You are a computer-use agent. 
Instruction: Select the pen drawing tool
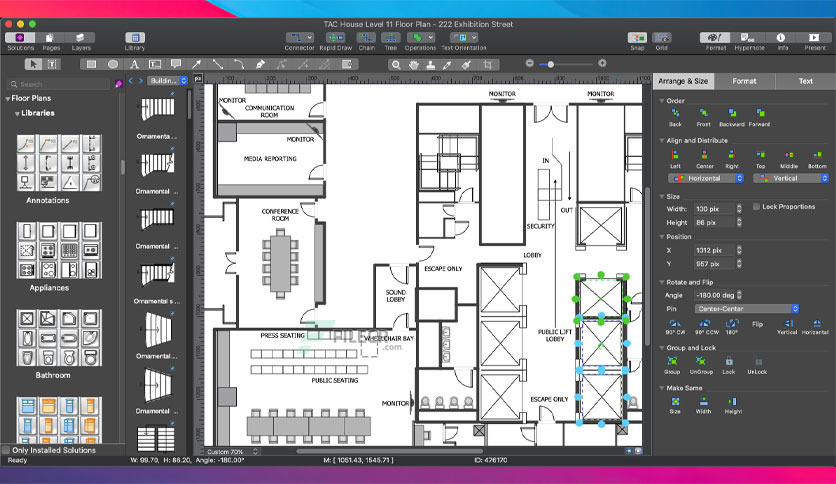(260, 64)
